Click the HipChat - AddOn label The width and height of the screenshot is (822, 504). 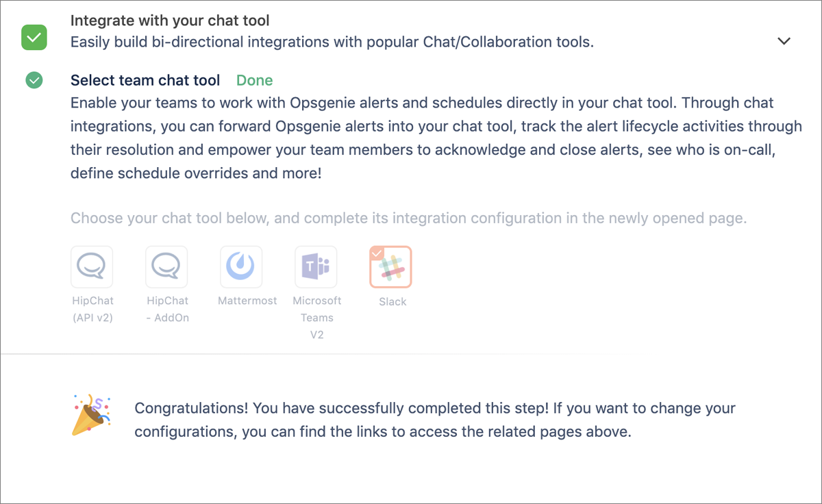click(x=167, y=309)
